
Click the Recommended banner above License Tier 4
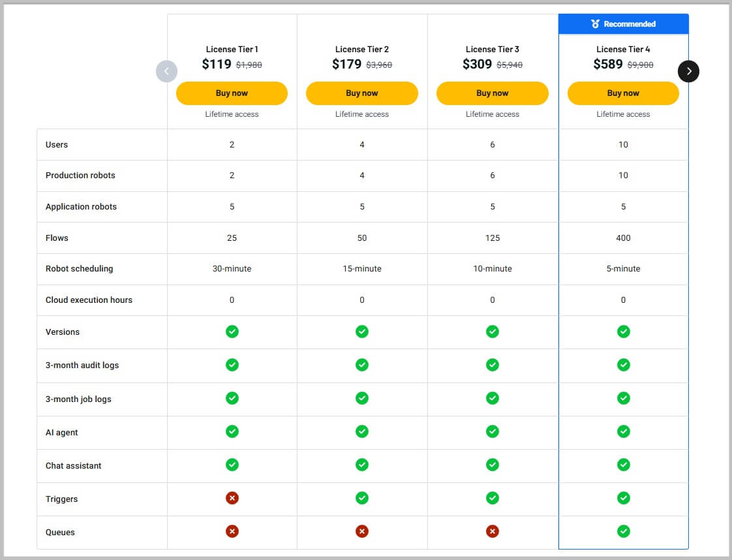coord(623,23)
